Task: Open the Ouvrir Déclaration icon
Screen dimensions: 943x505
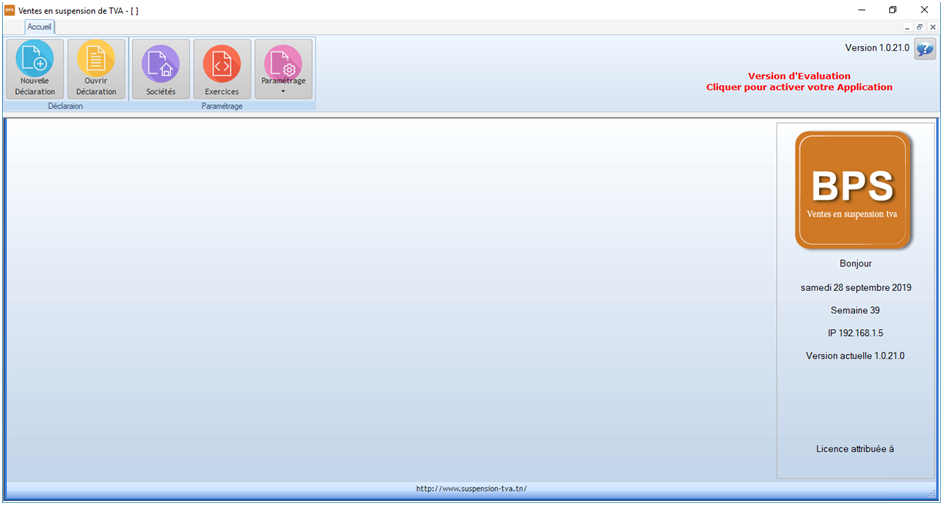Action: tap(96, 69)
